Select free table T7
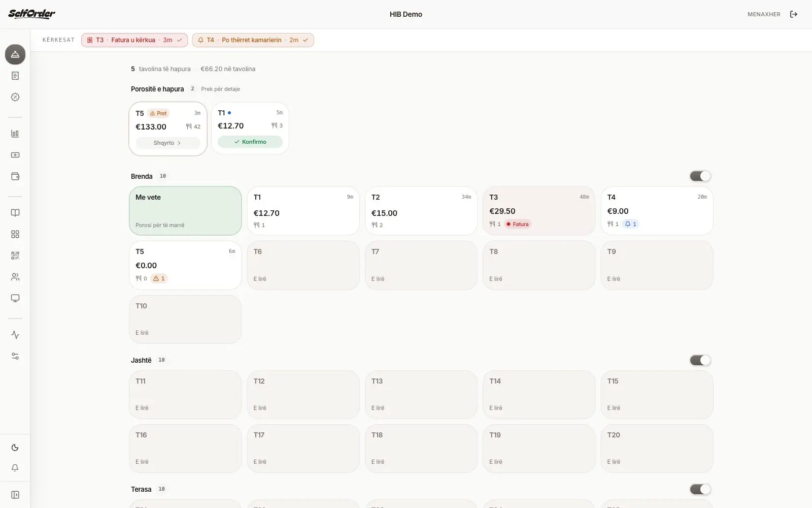 click(x=421, y=265)
